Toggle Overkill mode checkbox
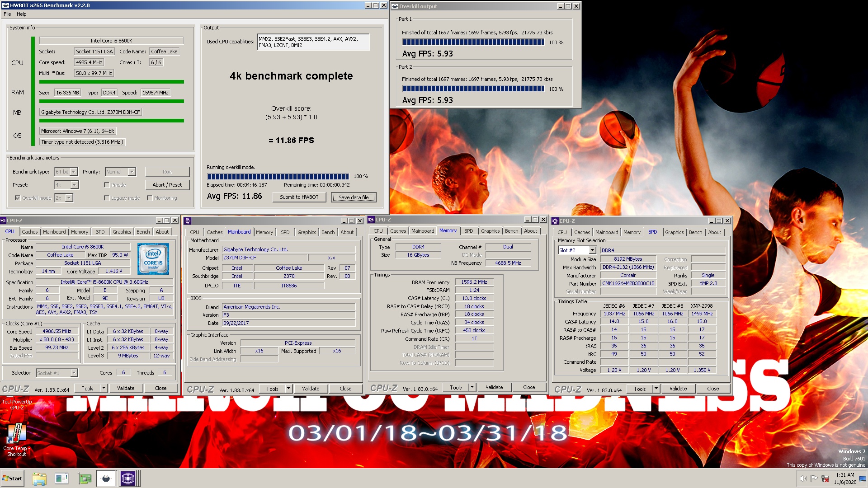This screenshot has height=488, width=868. pyautogui.click(x=18, y=198)
